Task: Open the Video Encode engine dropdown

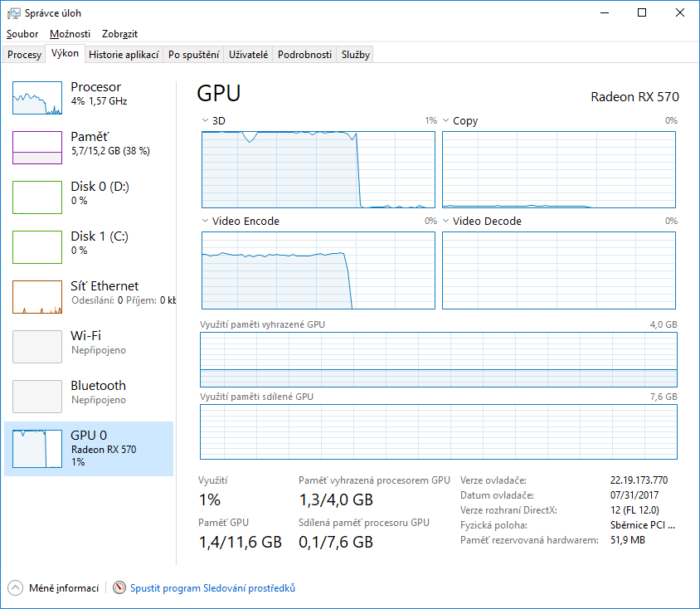Action: pos(206,222)
